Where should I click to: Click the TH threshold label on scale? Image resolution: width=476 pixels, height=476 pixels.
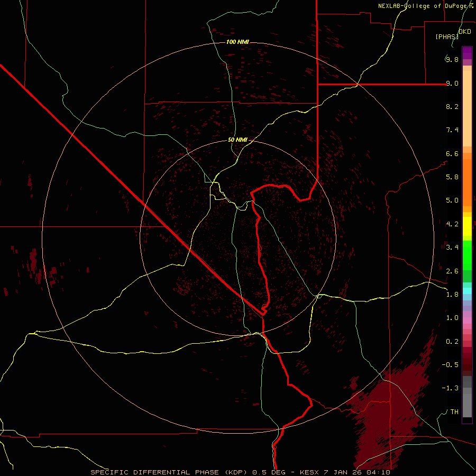(x=454, y=412)
